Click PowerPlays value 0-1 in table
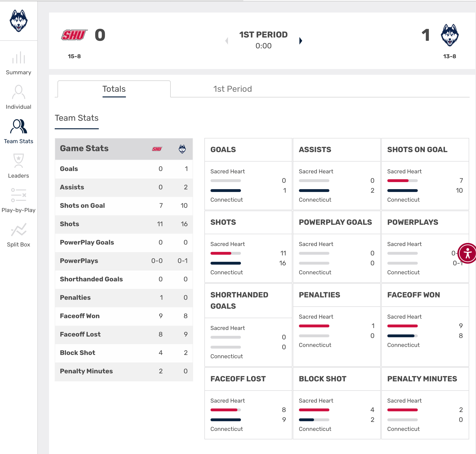This screenshot has width=476, height=454. tap(182, 261)
